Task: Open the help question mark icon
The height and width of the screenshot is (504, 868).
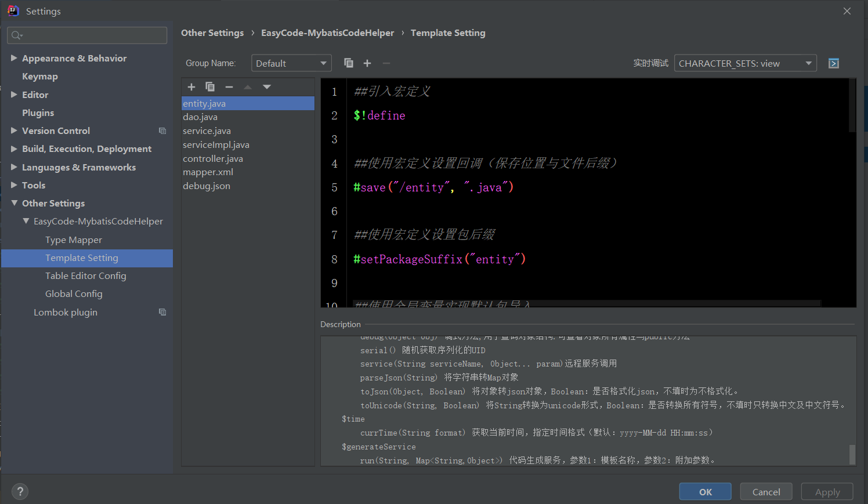Action: click(x=20, y=491)
